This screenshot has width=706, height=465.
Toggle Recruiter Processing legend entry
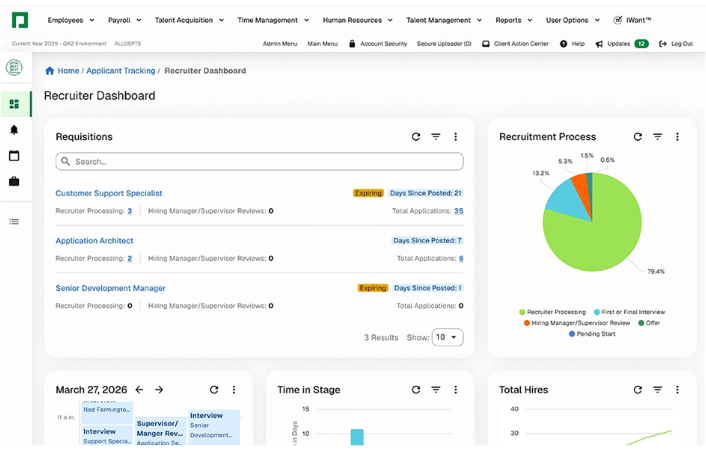pos(552,312)
